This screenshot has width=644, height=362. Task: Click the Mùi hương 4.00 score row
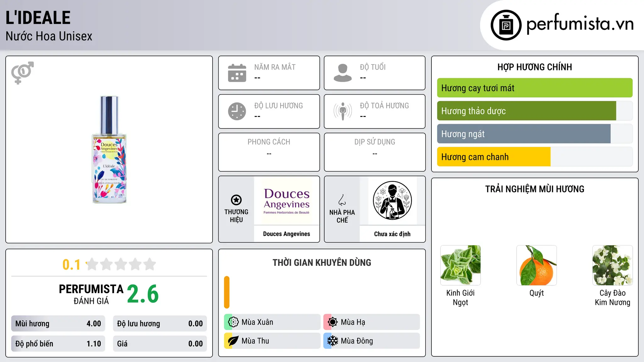[x=58, y=324]
